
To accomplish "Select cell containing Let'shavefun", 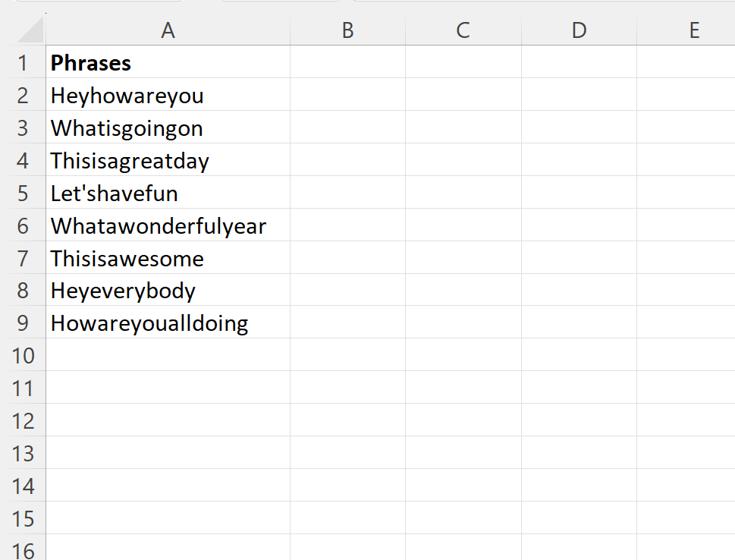I will click(x=168, y=192).
